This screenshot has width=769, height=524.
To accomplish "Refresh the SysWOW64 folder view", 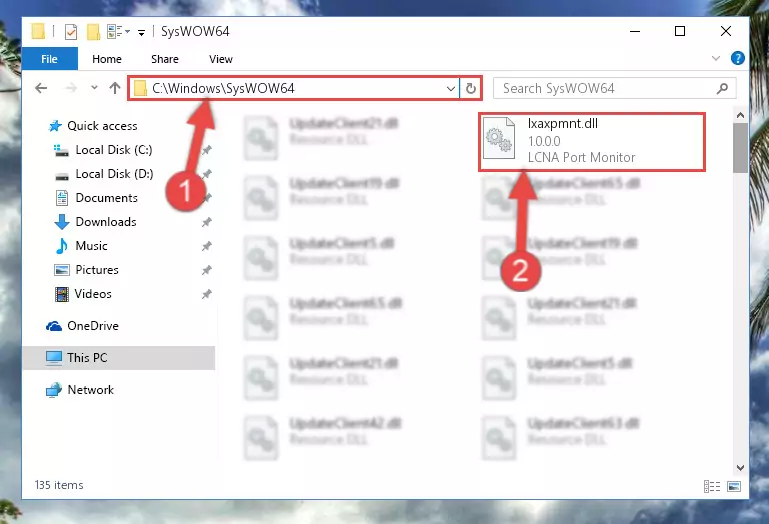I will [470, 89].
